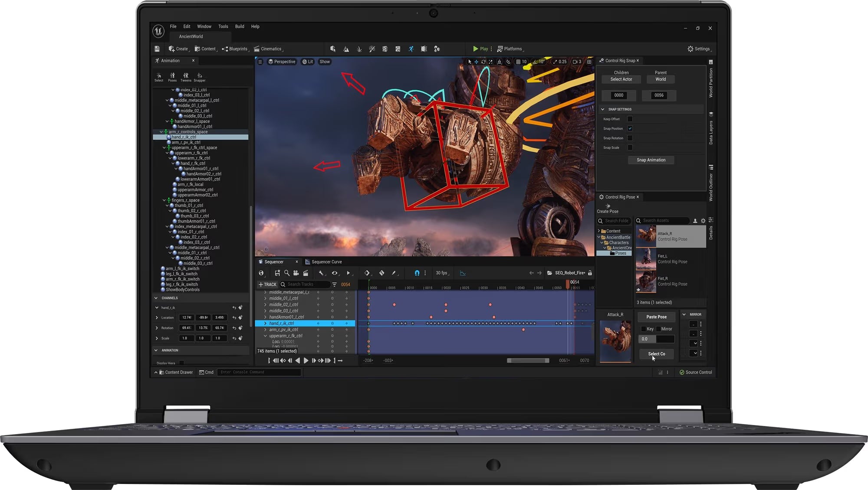This screenshot has height=490, width=868.
Task: Uncheck the Snap Position checkbox
Action: pos(630,128)
